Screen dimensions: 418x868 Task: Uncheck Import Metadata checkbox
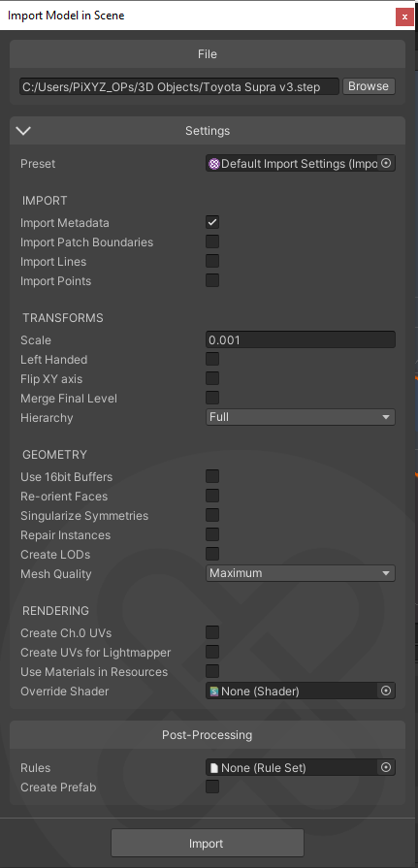coord(212,222)
